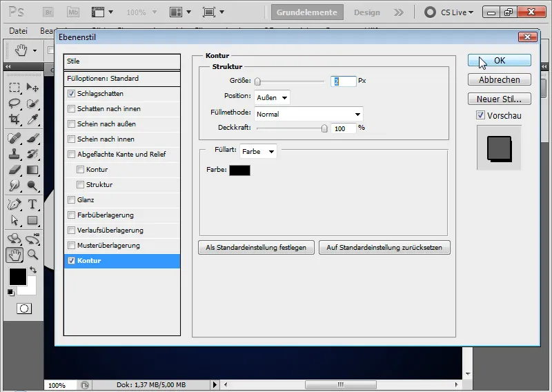This screenshot has height=392, width=552.
Task: Select the Eyedropper tool
Action: tap(32, 119)
